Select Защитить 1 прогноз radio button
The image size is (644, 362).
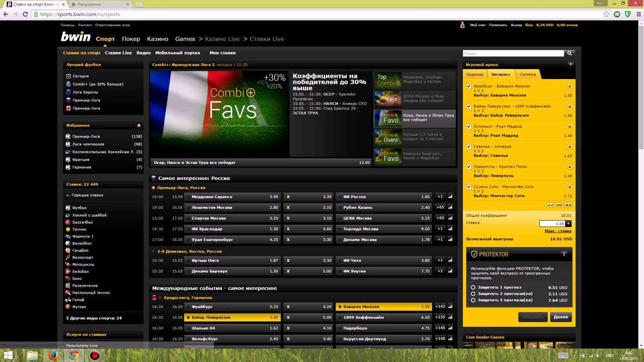coord(473,288)
